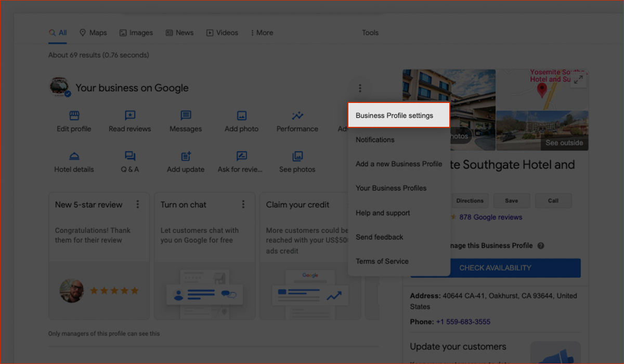Click the Call button
The width and height of the screenshot is (624, 364).
pyautogui.click(x=553, y=201)
